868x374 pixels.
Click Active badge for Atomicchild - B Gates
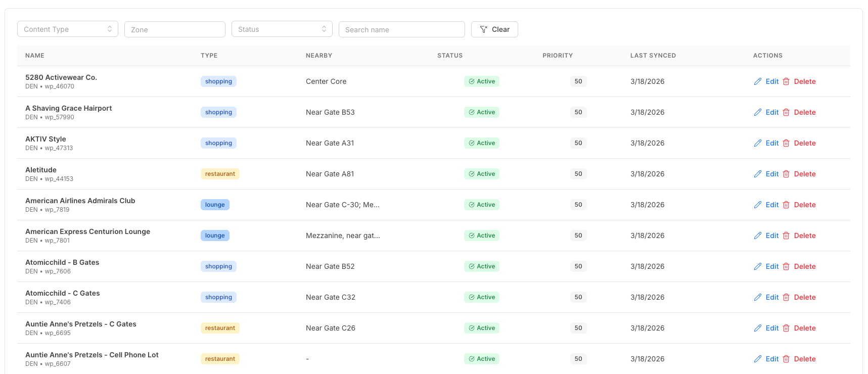482,266
